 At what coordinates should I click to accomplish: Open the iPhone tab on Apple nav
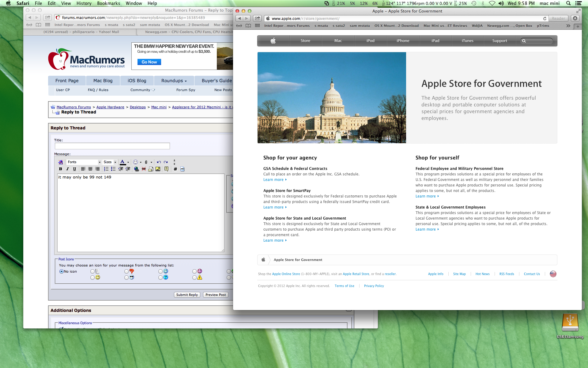point(403,40)
